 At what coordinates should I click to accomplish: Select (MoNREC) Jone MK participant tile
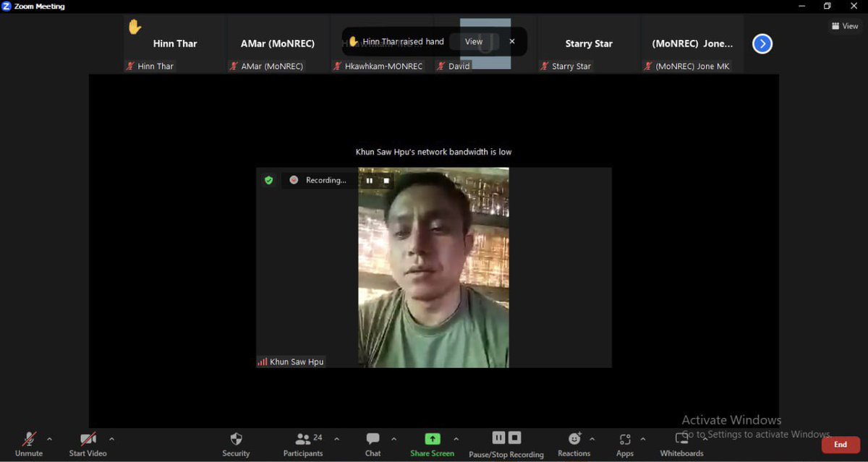click(x=692, y=44)
